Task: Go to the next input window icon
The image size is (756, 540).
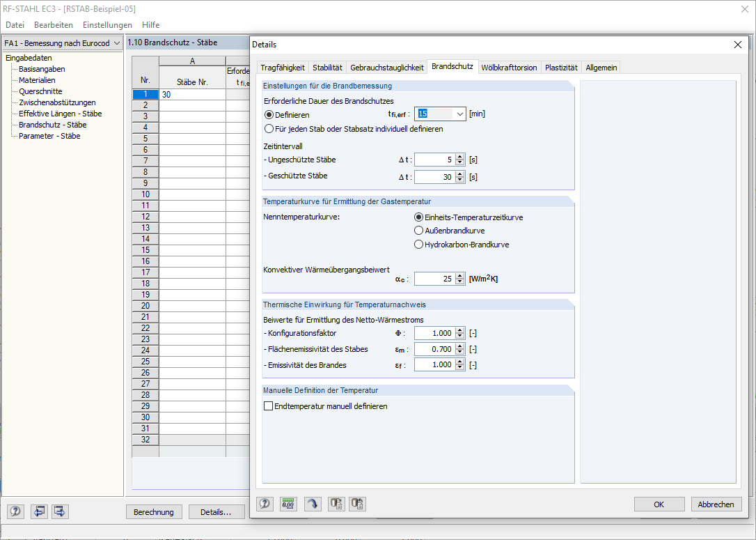Action: (60, 511)
